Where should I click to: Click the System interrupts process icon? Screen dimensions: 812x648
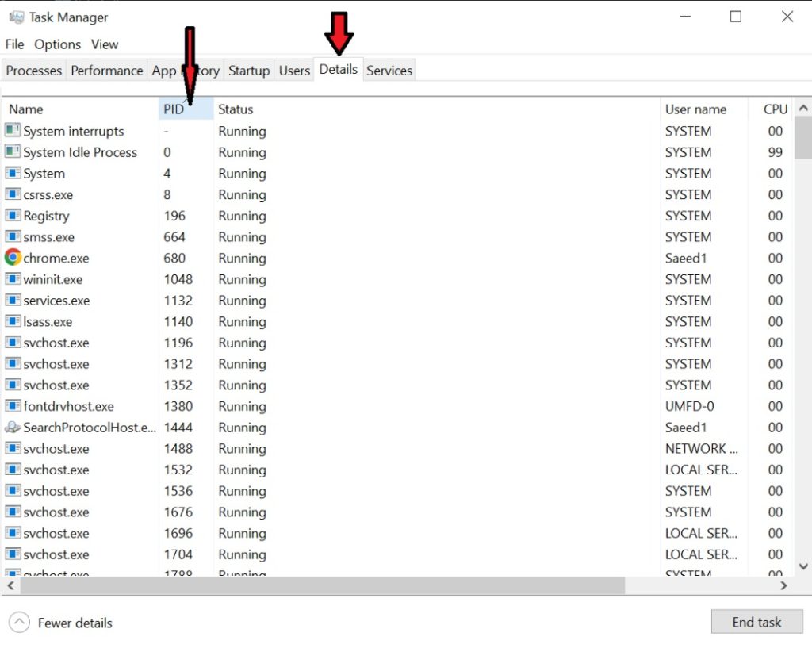[13, 131]
